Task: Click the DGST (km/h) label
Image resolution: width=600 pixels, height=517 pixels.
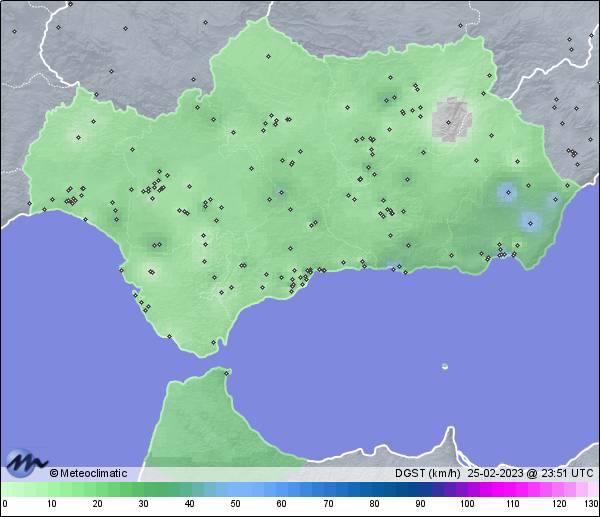Action: (427, 474)
